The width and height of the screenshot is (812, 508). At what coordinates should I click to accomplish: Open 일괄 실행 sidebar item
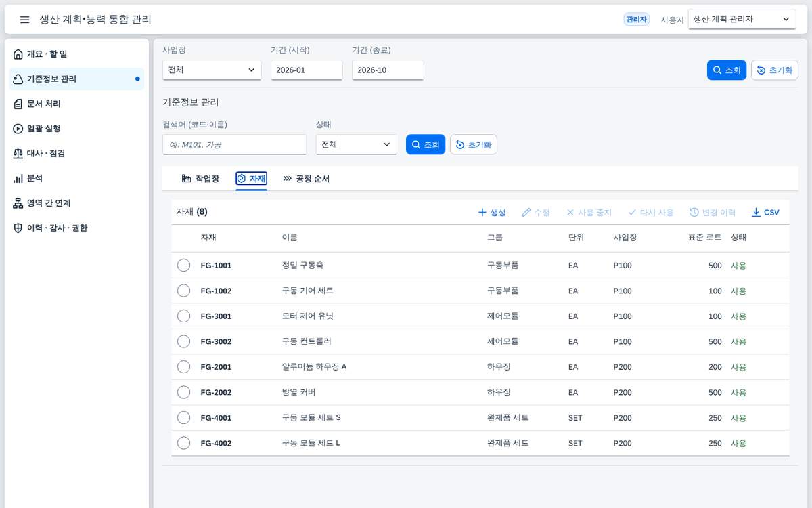pos(78,129)
